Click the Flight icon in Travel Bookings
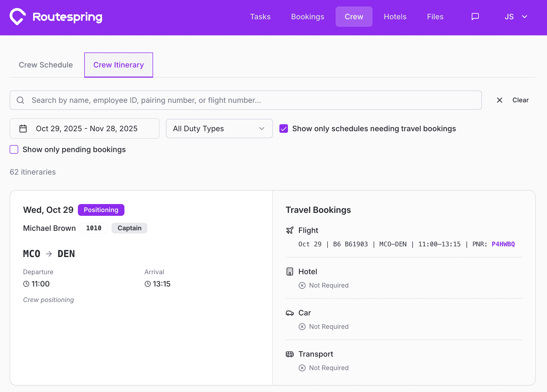Screen dimensions: 547x392 click(290, 230)
